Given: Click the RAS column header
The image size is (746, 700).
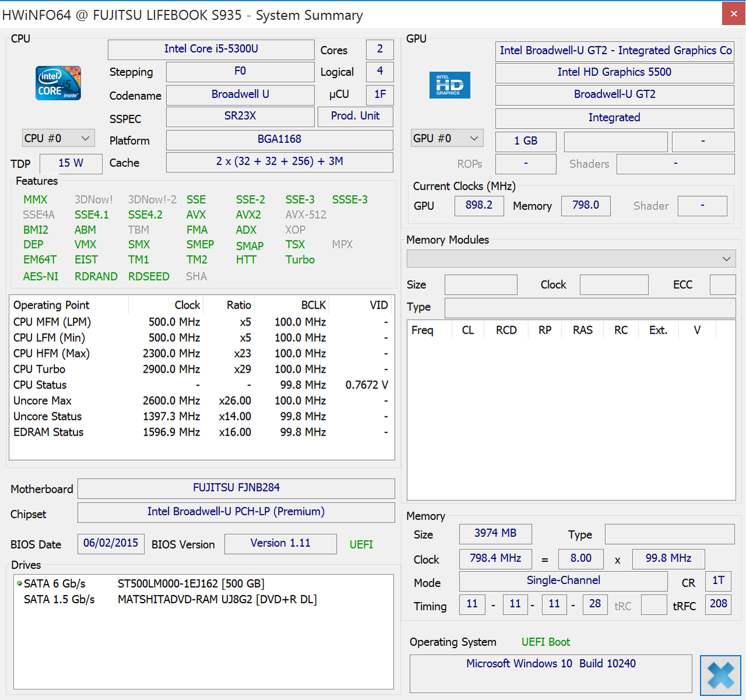Looking at the screenshot, I should click(583, 330).
